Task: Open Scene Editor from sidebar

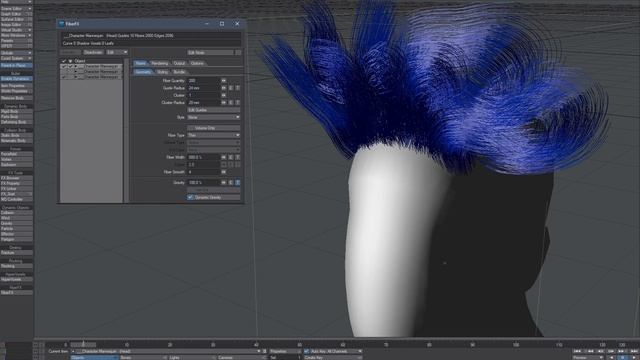Action: 16,9
